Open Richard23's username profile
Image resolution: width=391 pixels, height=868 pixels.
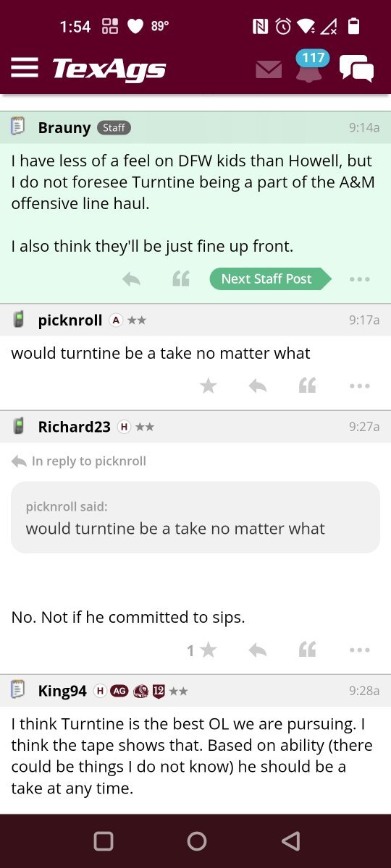pyautogui.click(x=75, y=427)
